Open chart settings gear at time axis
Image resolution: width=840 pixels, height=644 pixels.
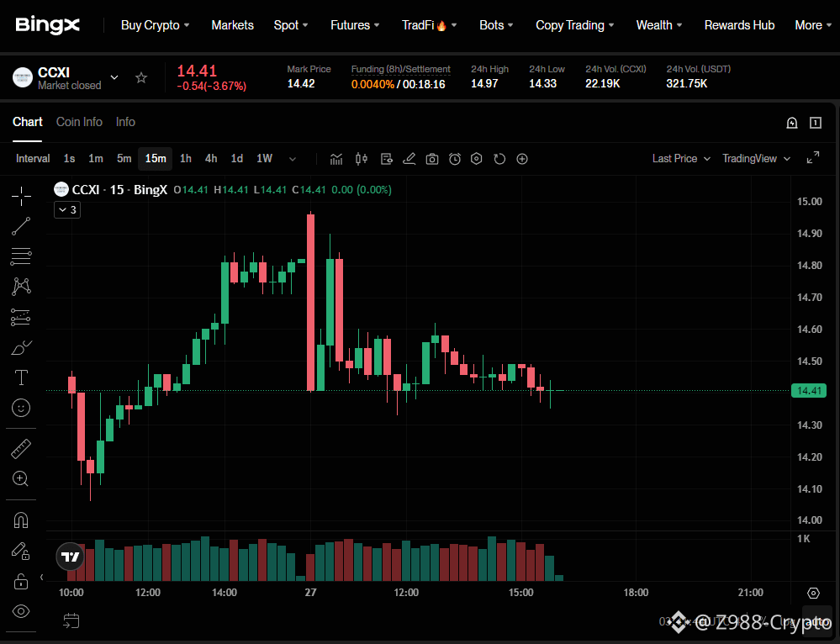click(x=813, y=593)
